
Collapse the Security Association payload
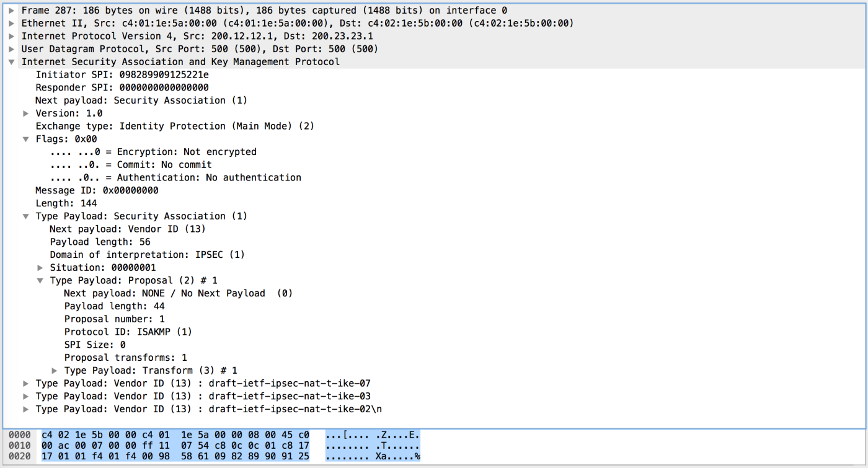tap(25, 216)
